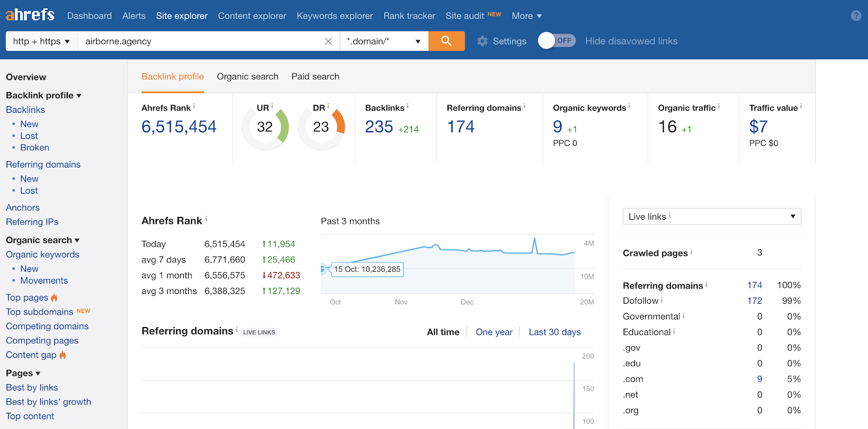Viewport: 868px width, 429px height.
Task: Open Competing domains in sidebar
Action: coord(47,326)
